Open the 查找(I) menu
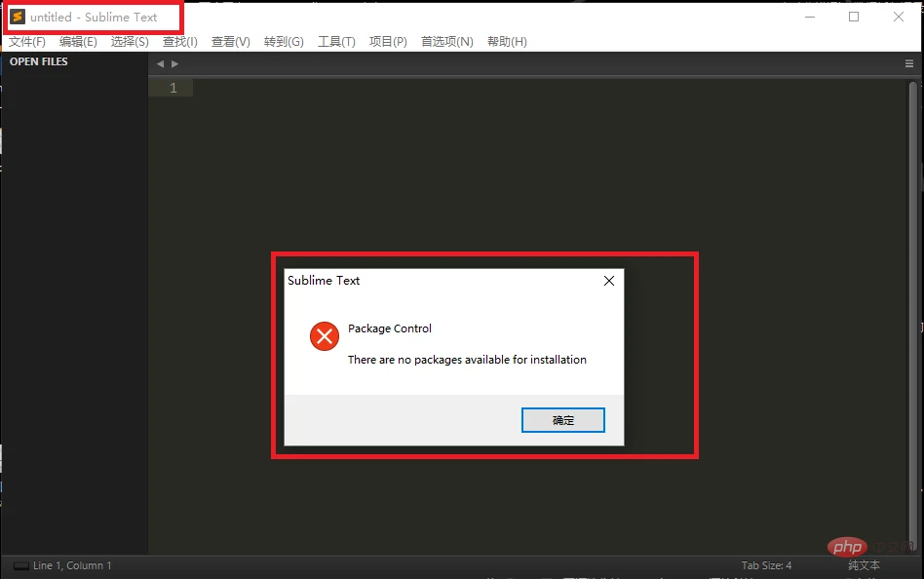924x579 pixels. pos(179,42)
